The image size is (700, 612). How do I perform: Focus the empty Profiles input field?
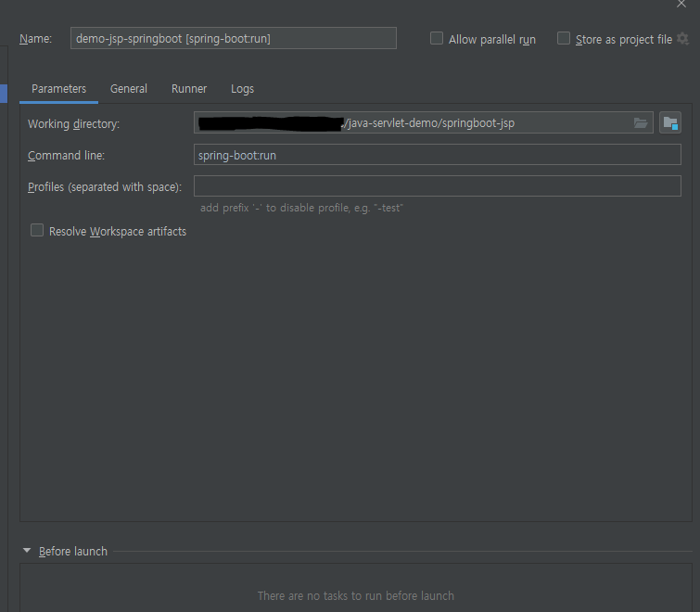coord(438,186)
